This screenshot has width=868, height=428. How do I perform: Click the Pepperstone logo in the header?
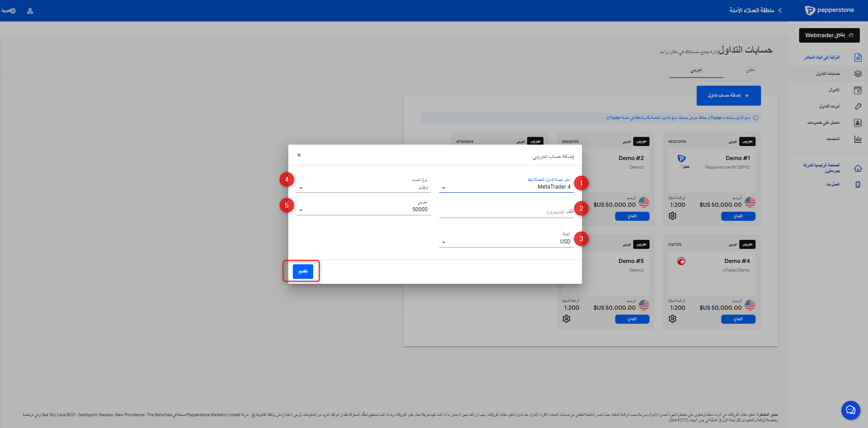tap(829, 10)
